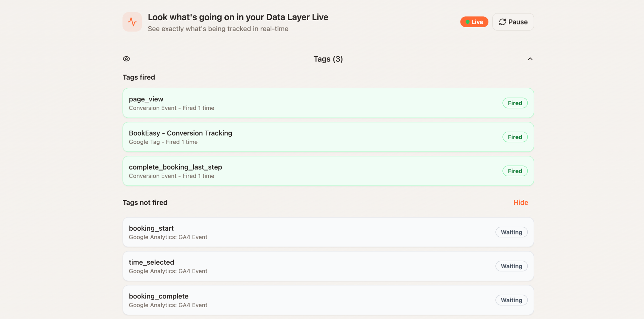Viewport: 644px width, 319px height.
Task: Click Waiting badge on booking_start
Action: 512,232
